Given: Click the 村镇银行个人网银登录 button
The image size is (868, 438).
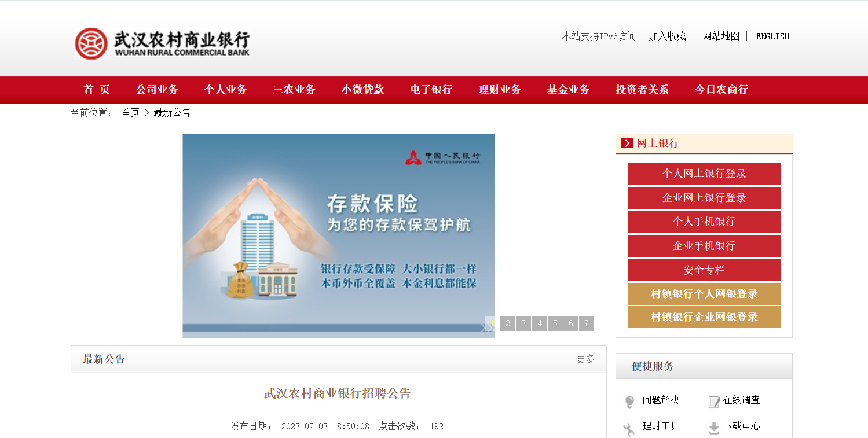Looking at the screenshot, I should point(704,294).
